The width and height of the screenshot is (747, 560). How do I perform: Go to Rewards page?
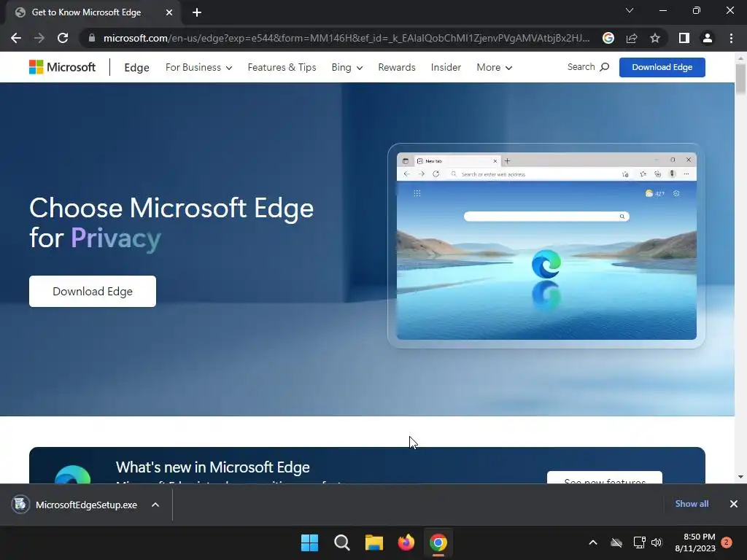point(397,67)
